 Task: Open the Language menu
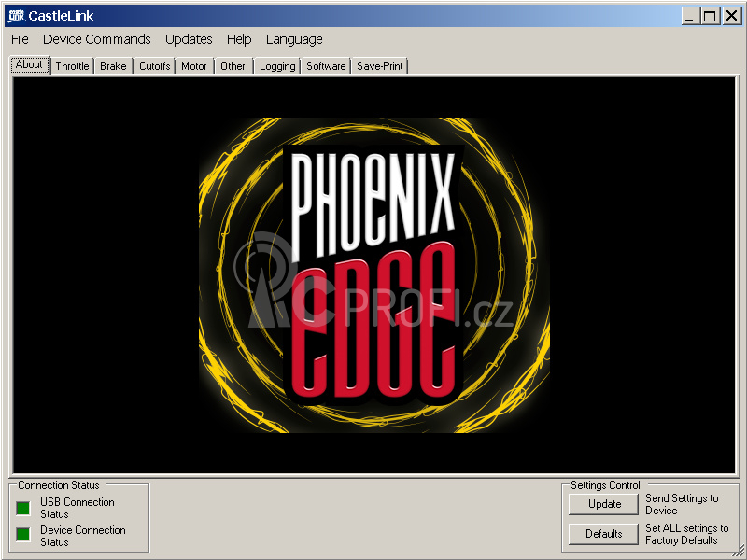pos(294,39)
